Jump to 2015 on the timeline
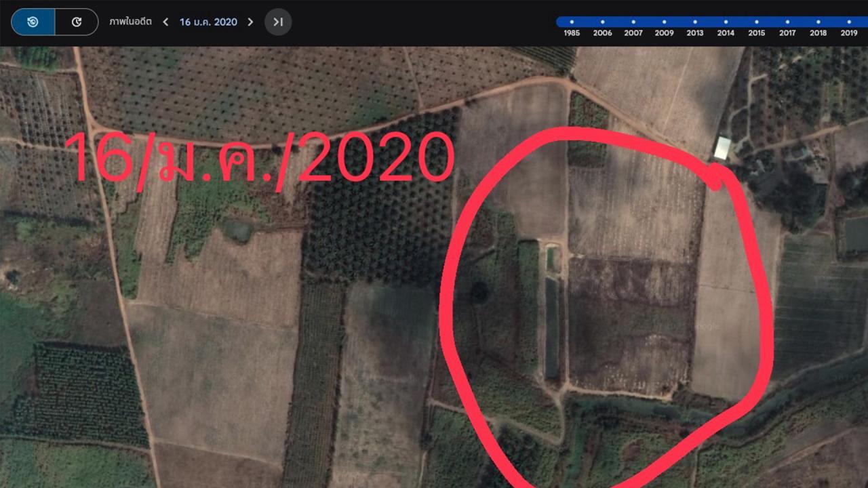 [x=757, y=22]
